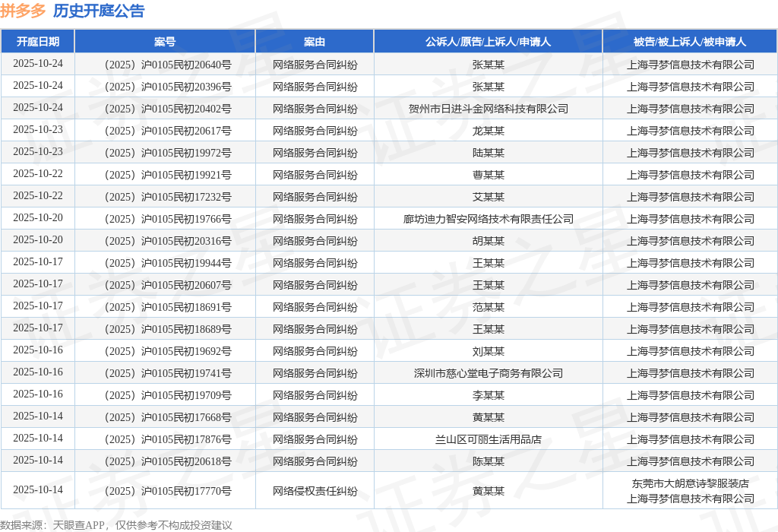Click date 2025-10-20 in row 20316号
The height and width of the screenshot is (532, 778).
click(x=38, y=240)
